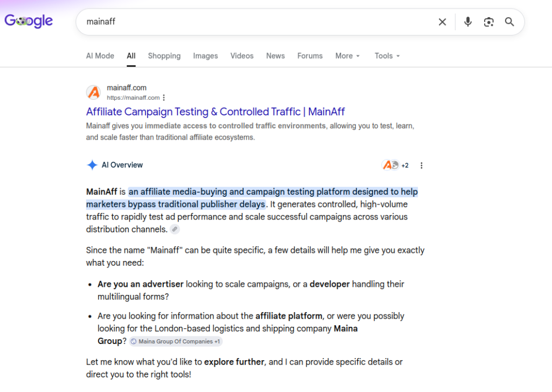Expand the Tools dropdown
552x392 pixels.
click(x=387, y=56)
